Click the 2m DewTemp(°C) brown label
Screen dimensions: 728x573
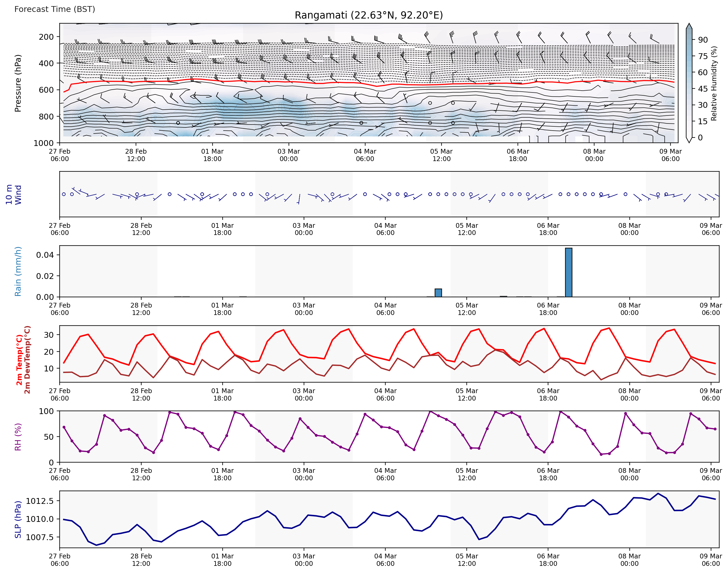[28, 360]
